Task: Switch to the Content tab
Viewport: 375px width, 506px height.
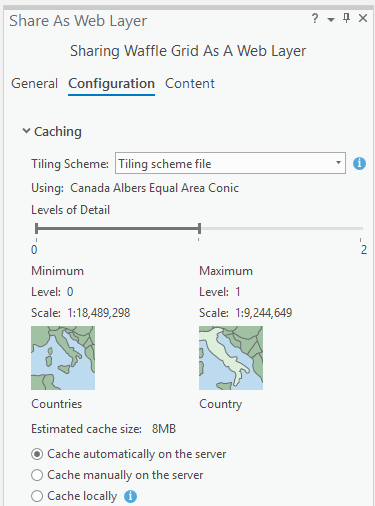Action: pyautogui.click(x=190, y=83)
